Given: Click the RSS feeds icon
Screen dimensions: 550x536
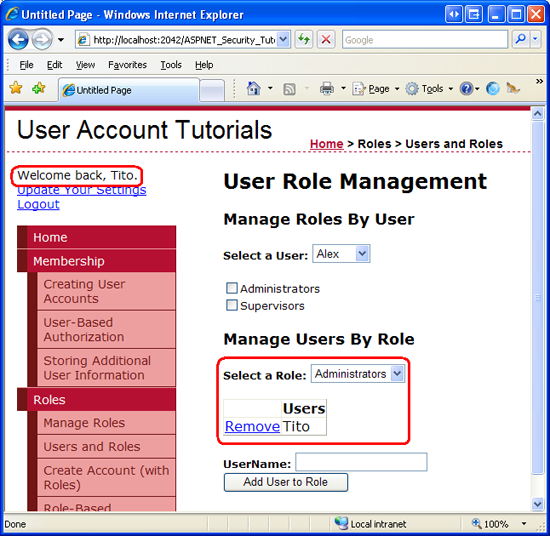Looking at the screenshot, I should [289, 89].
